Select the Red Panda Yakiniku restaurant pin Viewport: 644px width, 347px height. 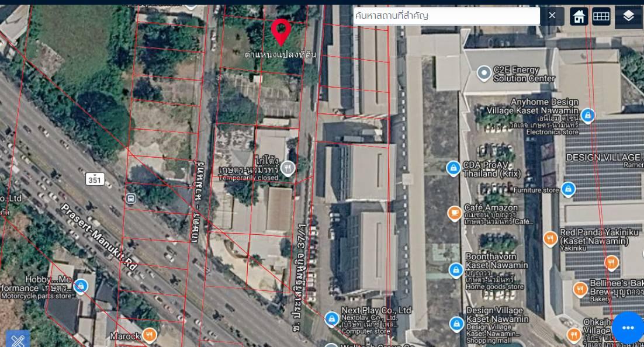[x=549, y=238]
